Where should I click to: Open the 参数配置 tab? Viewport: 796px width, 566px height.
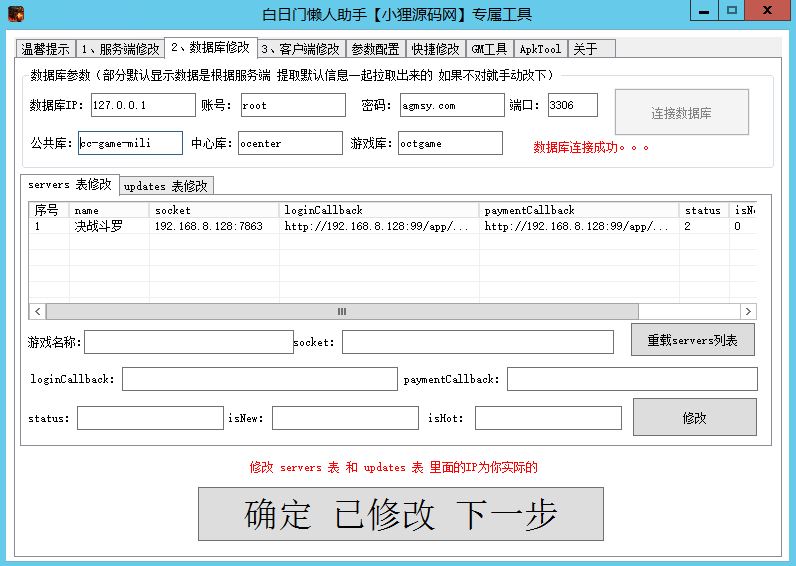373,49
